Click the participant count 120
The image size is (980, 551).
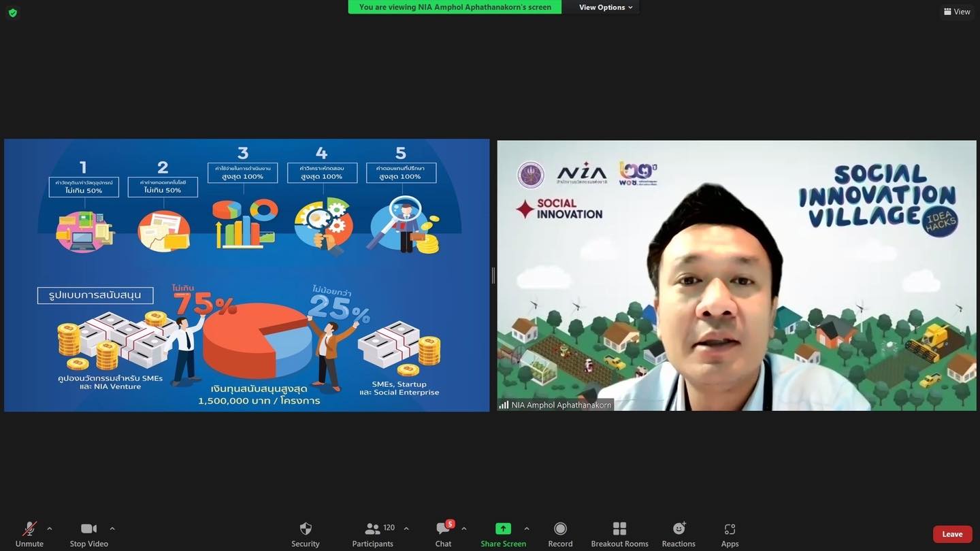click(x=389, y=527)
